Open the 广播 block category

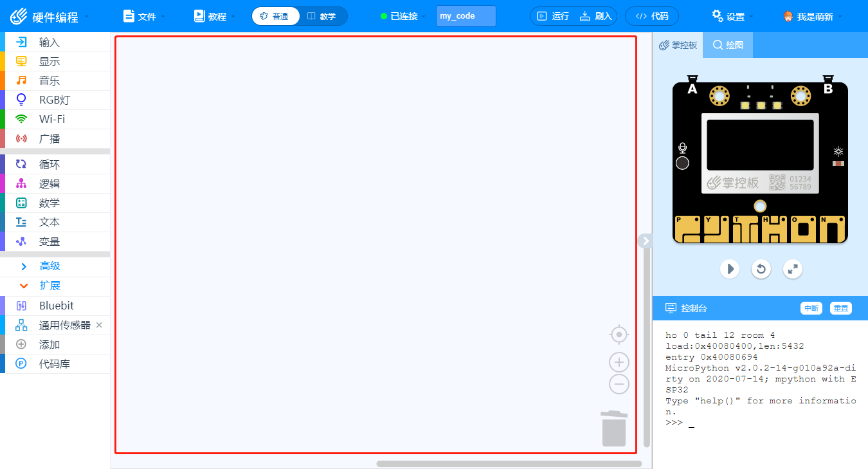[x=55, y=139]
